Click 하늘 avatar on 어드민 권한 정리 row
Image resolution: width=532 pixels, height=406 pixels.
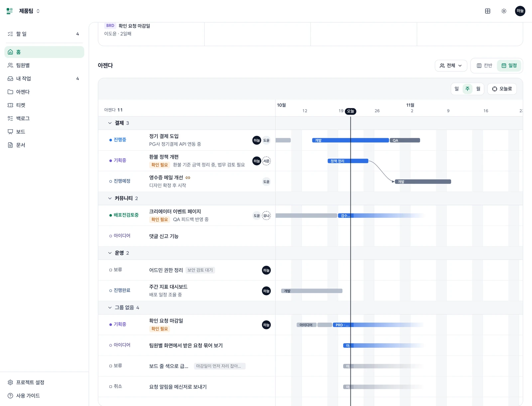click(x=266, y=270)
